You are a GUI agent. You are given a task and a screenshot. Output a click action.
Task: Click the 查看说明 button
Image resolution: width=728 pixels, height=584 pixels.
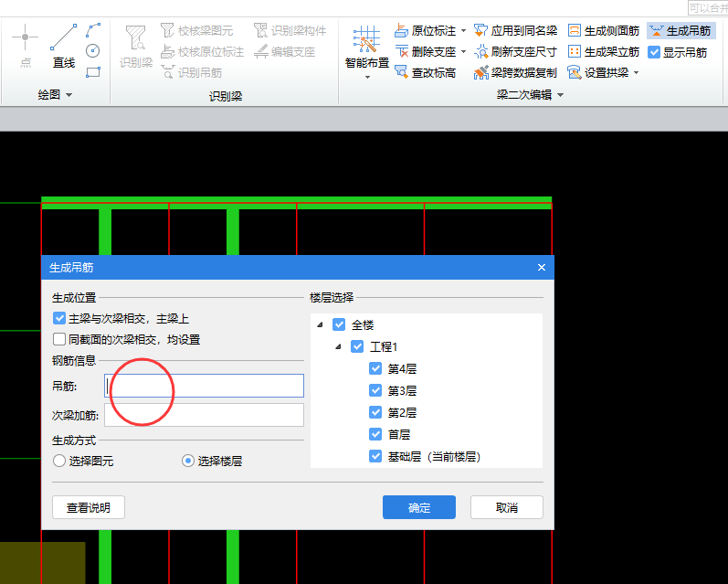[89, 507]
